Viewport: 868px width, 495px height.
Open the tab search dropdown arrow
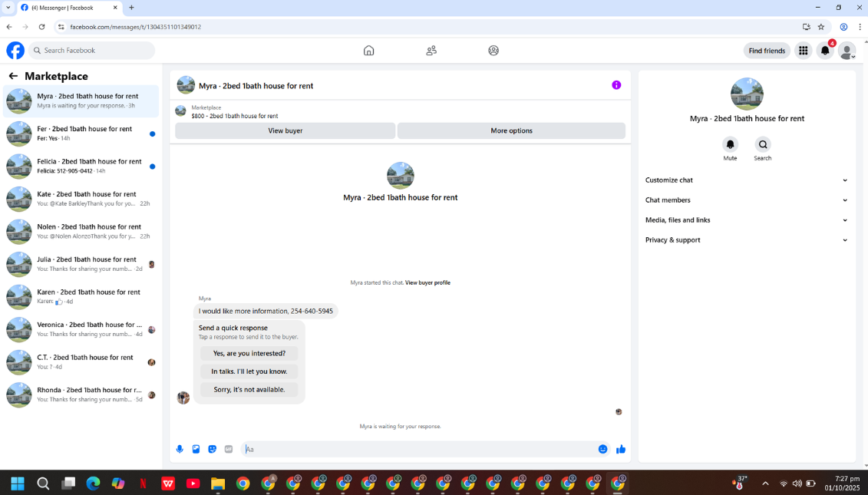8,8
